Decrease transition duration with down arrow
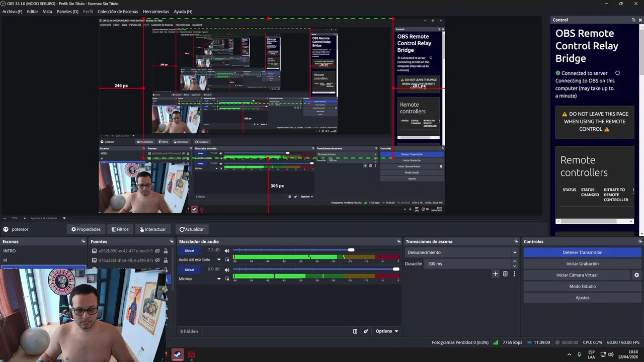This screenshot has height=362, width=644. 514,266
